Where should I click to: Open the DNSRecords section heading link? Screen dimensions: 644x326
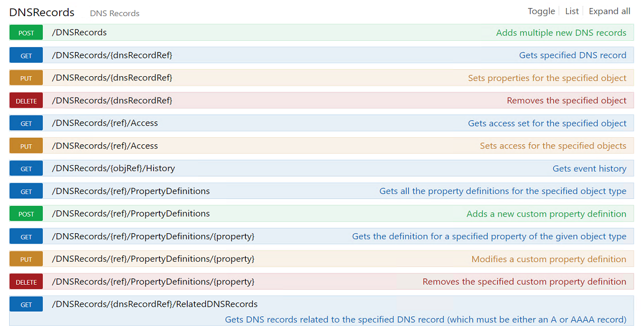(42, 12)
